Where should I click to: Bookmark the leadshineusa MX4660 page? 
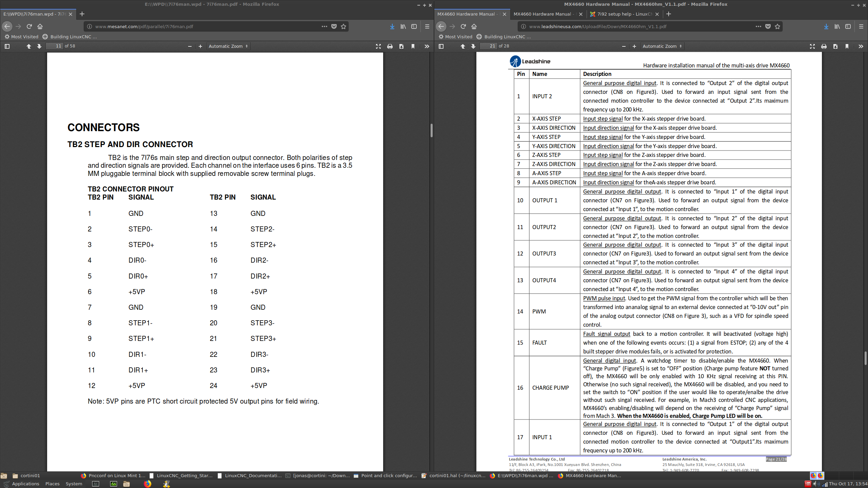[777, 26]
